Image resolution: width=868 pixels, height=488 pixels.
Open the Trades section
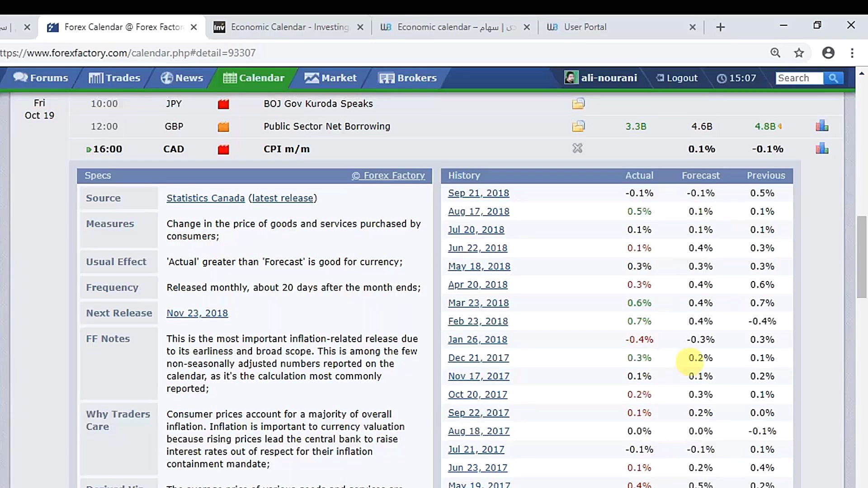coord(114,78)
